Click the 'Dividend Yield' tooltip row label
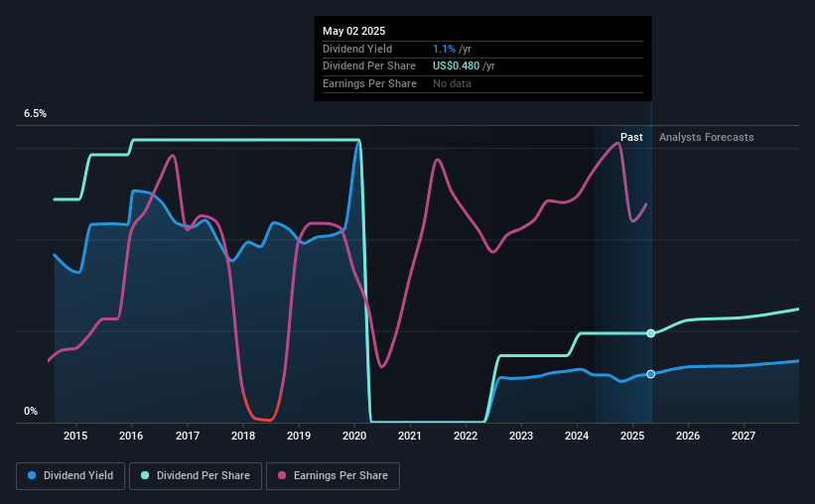Screen dimensions: 815x504 coord(357,49)
